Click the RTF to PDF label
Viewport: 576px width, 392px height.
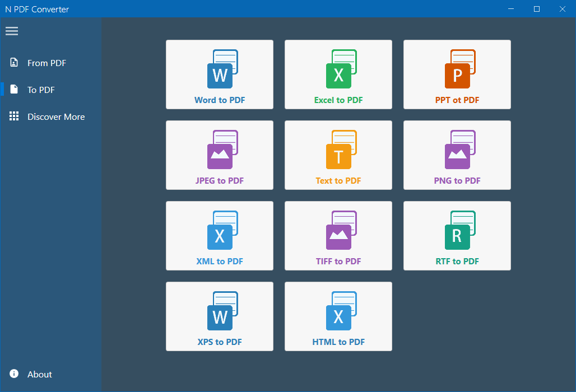[457, 262]
